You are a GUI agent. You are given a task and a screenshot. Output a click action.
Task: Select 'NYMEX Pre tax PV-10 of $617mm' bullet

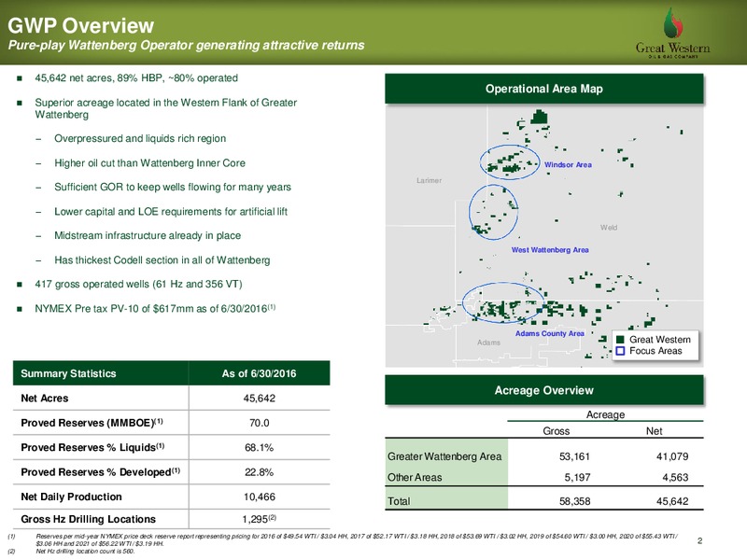155,309
